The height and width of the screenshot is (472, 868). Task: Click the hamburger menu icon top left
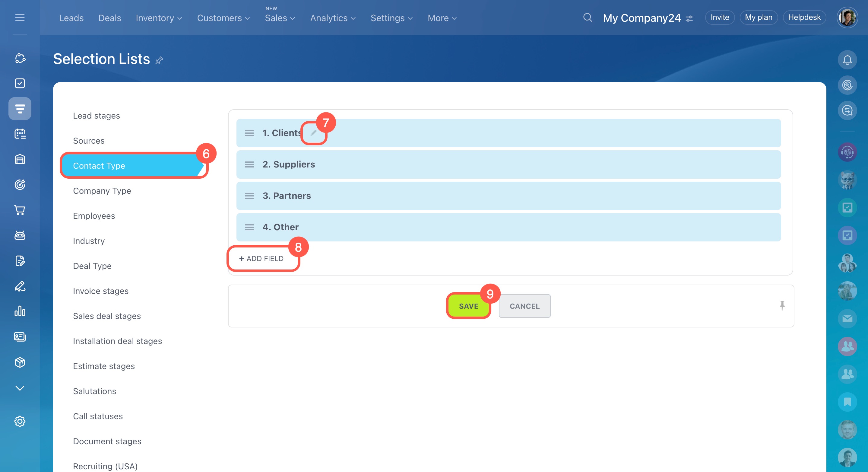[x=20, y=18]
